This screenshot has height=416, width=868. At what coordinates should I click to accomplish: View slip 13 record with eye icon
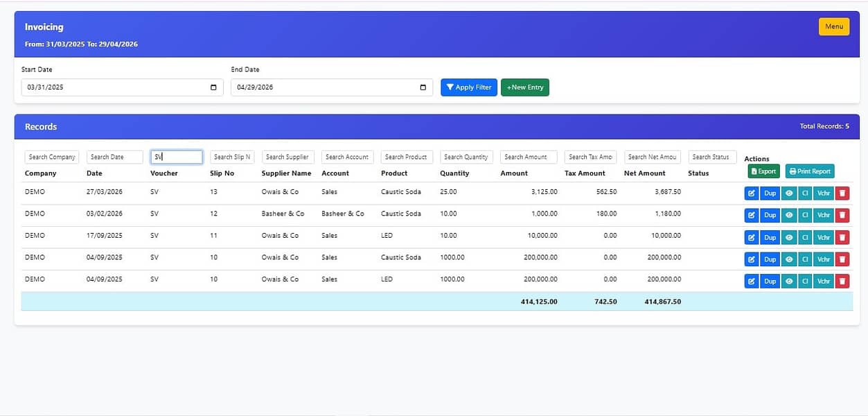point(789,193)
